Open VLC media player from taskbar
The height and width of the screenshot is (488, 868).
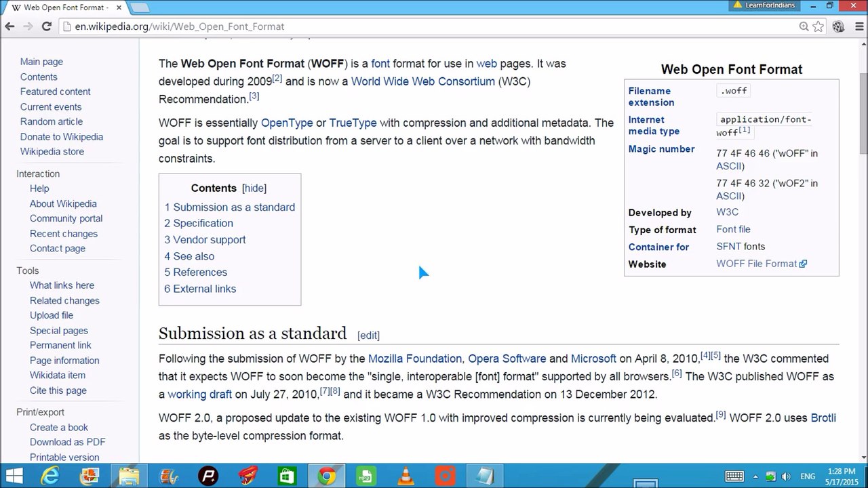(406, 476)
